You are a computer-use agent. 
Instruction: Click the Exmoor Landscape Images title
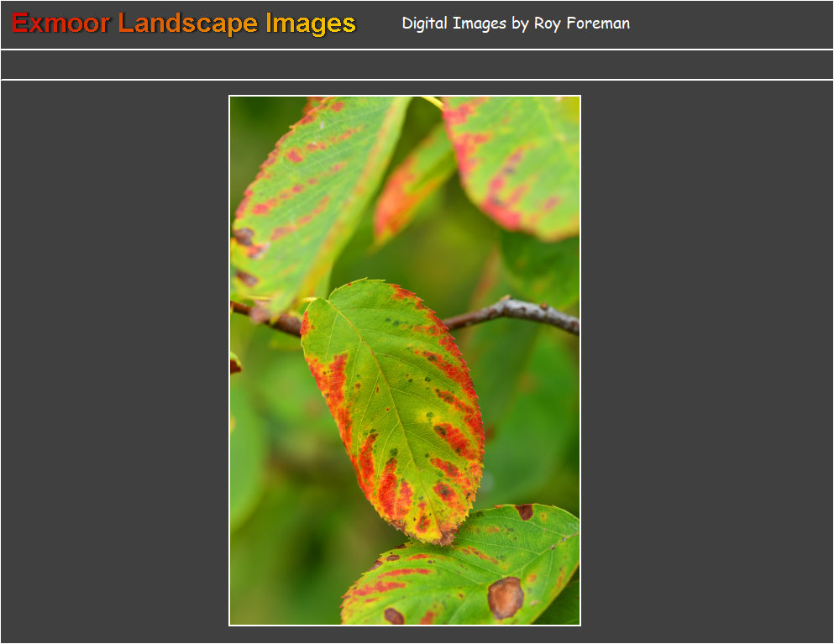pos(183,24)
